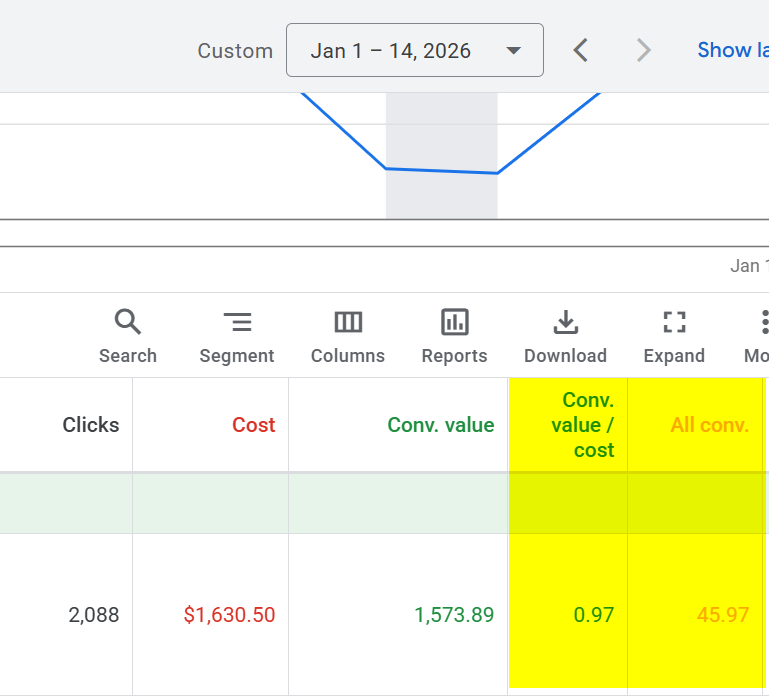Screen dimensions: 769x696
Task: Open the More three-dot menu
Action: coord(765,322)
